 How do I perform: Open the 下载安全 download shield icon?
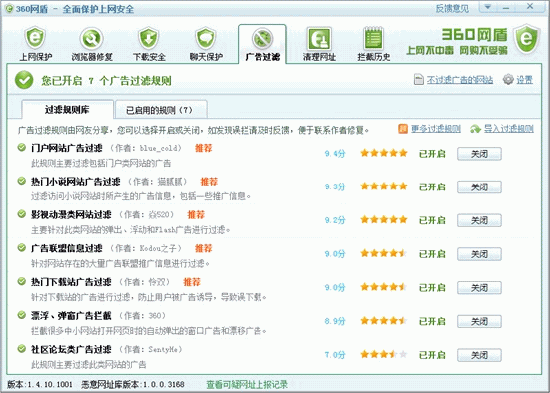point(149,38)
